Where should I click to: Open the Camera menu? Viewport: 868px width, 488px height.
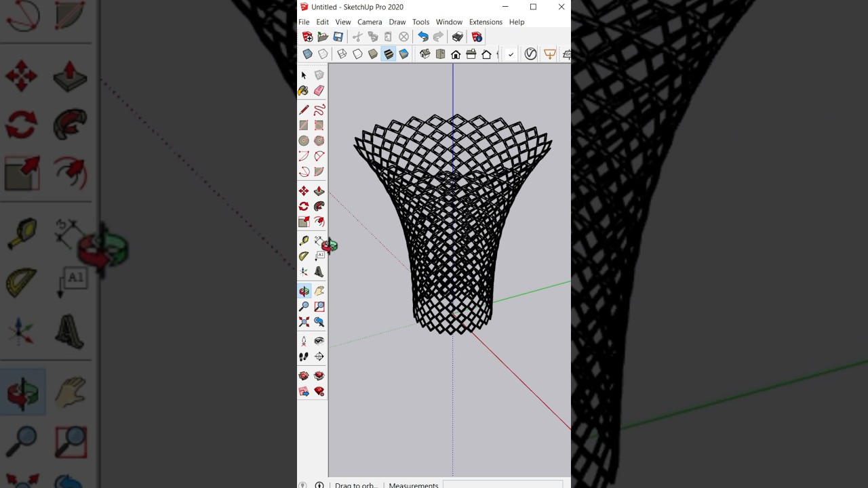point(370,22)
